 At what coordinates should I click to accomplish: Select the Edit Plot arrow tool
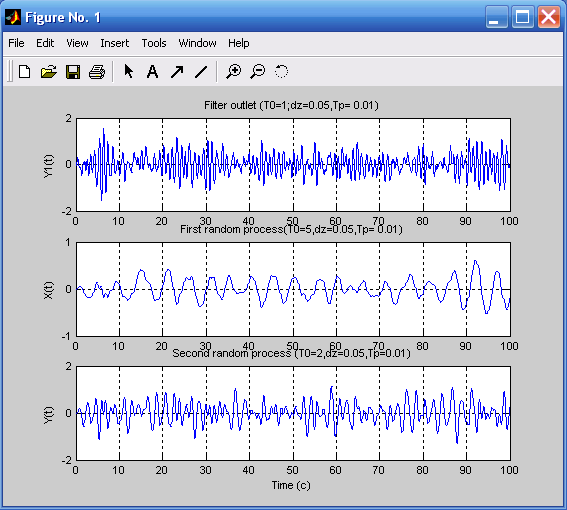coord(128,71)
